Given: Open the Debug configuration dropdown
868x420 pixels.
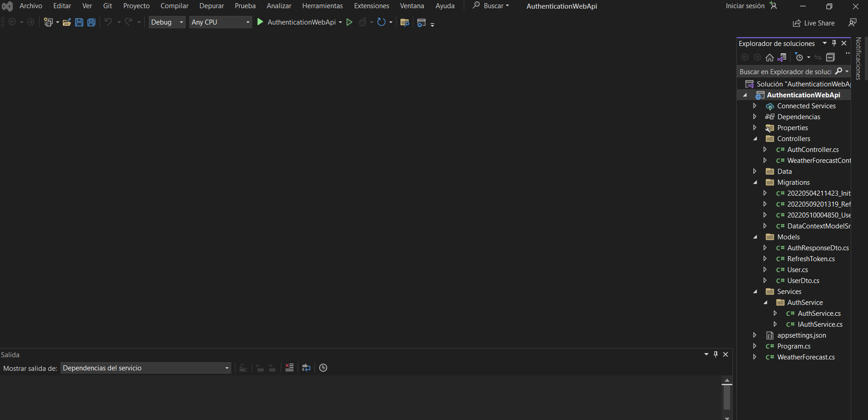Looking at the screenshot, I should coord(167,22).
